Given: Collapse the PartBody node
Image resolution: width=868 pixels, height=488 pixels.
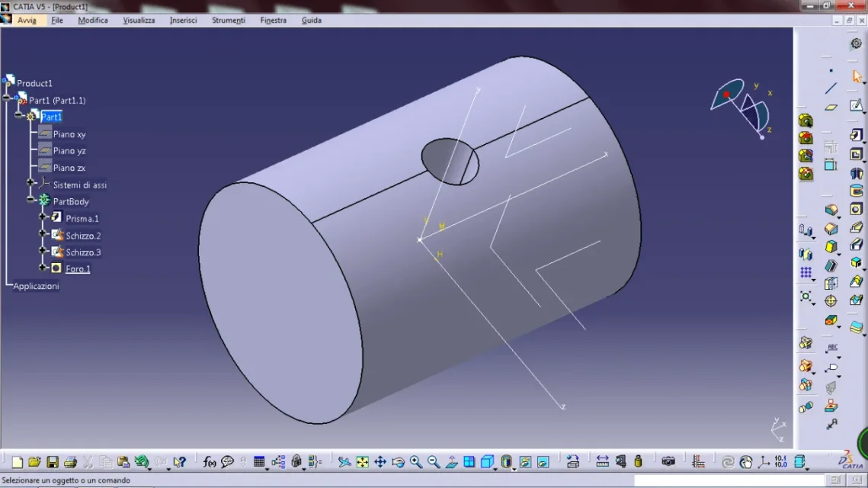Looking at the screenshot, I should (x=30, y=199).
